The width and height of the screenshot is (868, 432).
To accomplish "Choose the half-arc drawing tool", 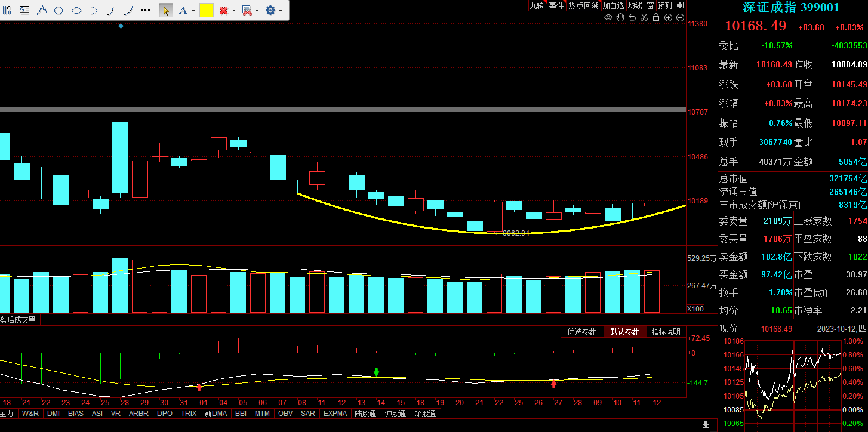I will [x=94, y=10].
